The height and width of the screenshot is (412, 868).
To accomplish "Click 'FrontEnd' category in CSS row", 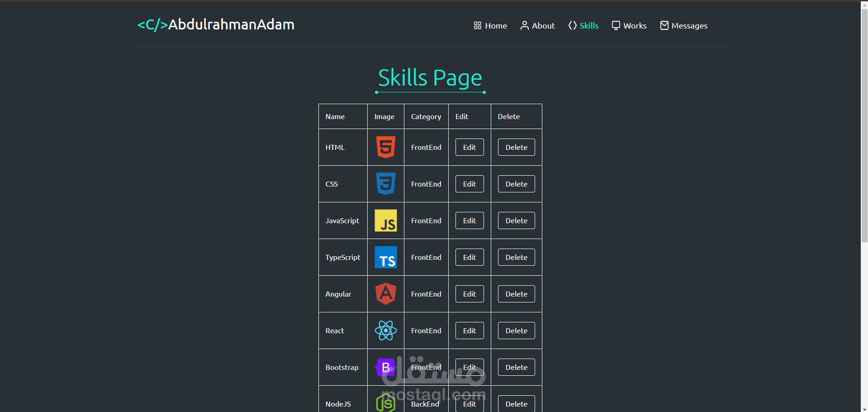I will tap(426, 184).
